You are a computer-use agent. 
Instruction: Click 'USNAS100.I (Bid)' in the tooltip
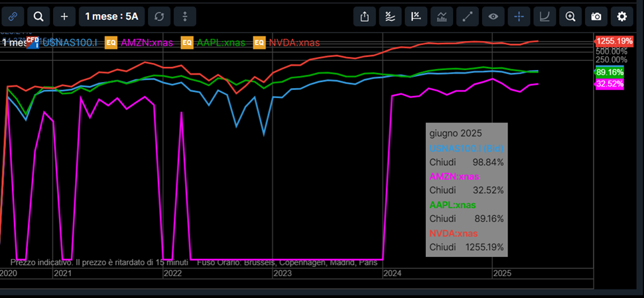466,148
